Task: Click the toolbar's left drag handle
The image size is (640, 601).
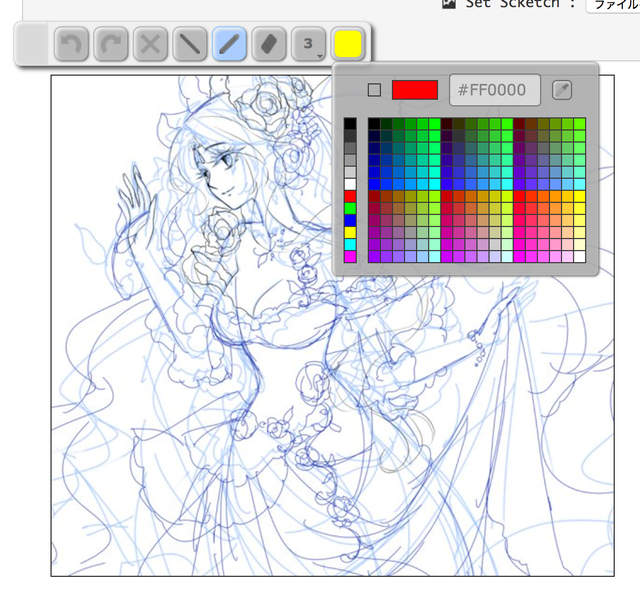Action: pos(32,44)
